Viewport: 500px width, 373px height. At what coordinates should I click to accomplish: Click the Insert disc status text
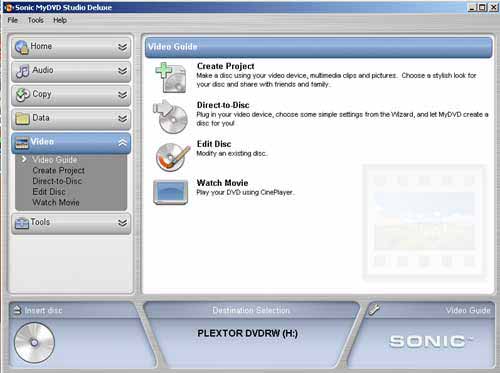point(43,310)
